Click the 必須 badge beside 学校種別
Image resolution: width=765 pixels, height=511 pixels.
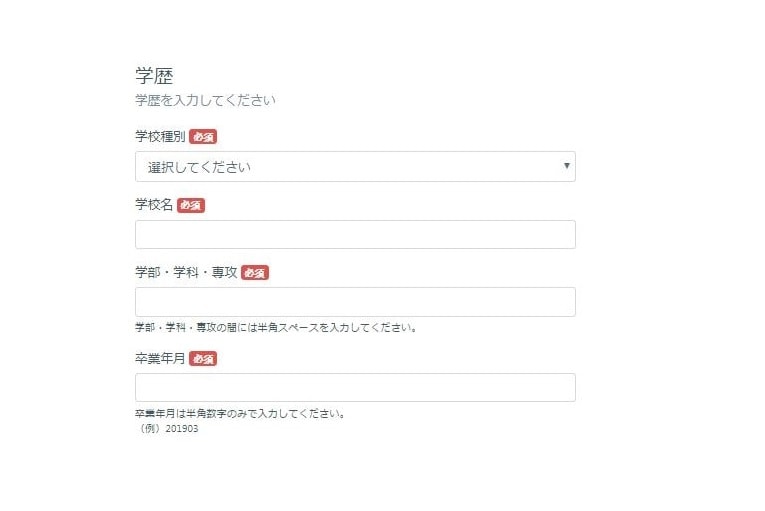coord(203,137)
